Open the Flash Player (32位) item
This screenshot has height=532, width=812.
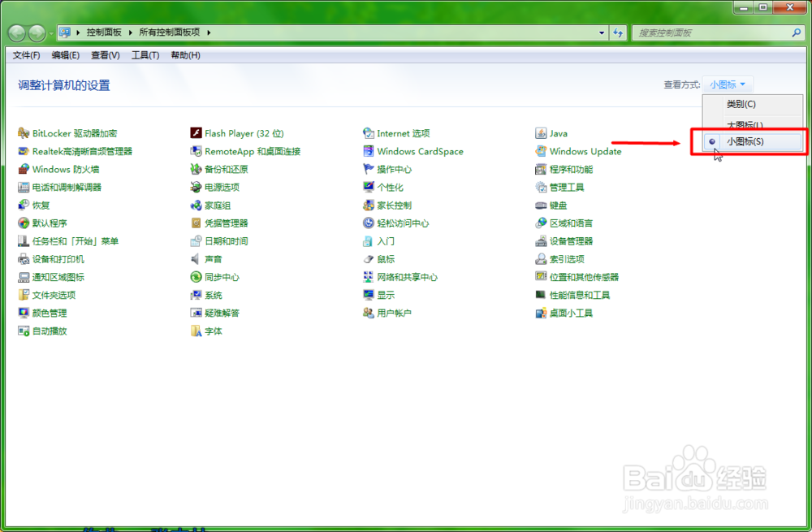coord(244,133)
